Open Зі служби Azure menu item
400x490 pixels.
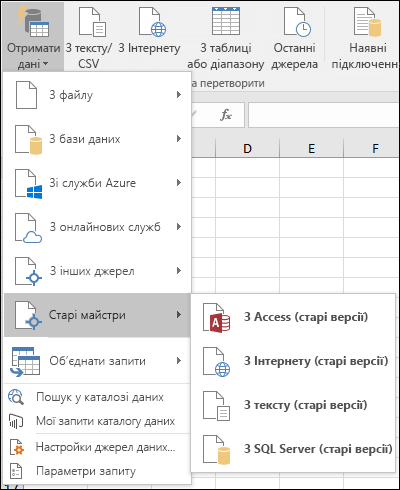(97, 183)
